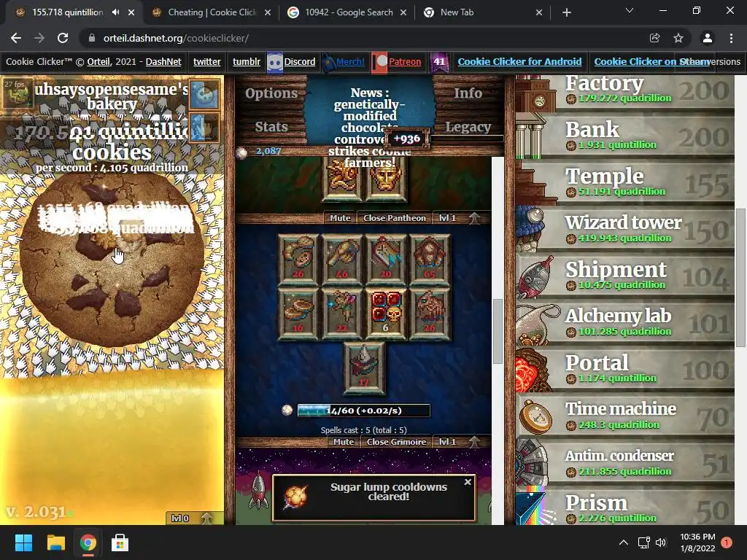
Task: Open the Legacy menu
Action: pos(468,127)
